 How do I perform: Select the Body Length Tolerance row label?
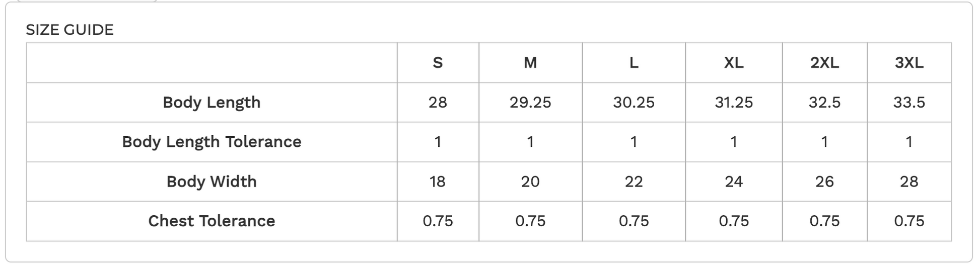coord(212,142)
